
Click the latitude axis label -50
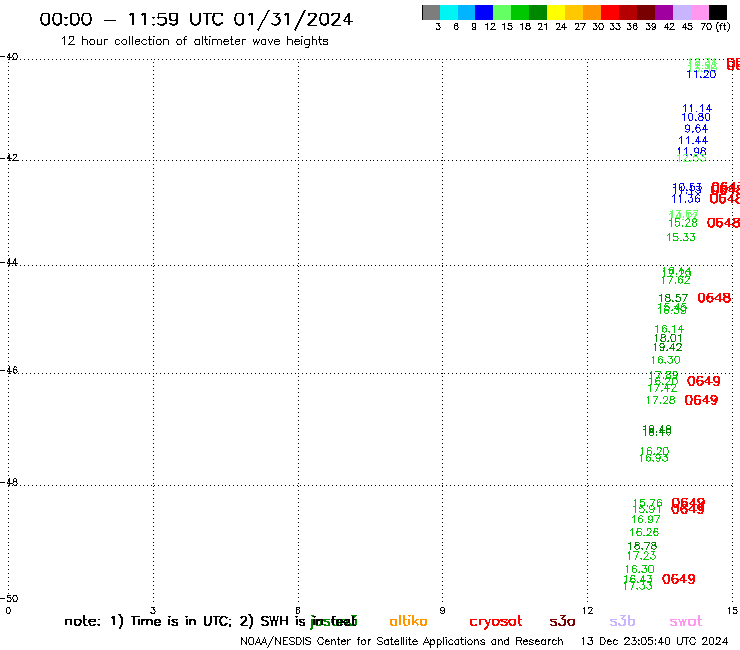(9, 599)
